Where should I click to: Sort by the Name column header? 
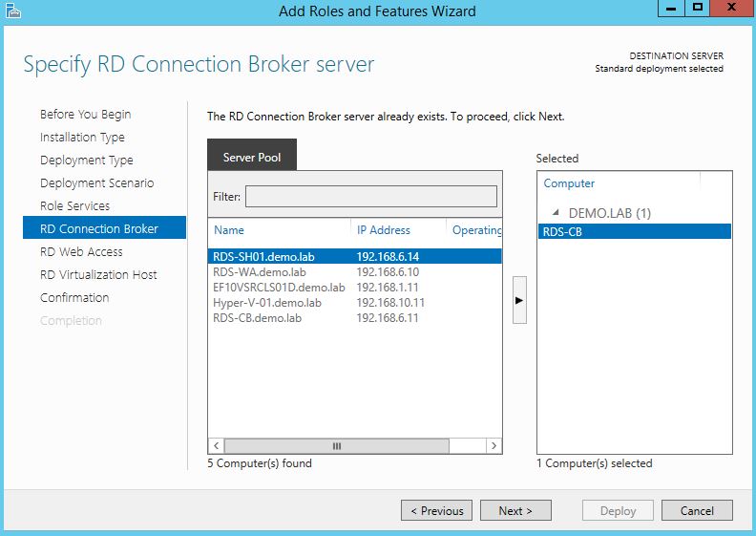(x=229, y=230)
